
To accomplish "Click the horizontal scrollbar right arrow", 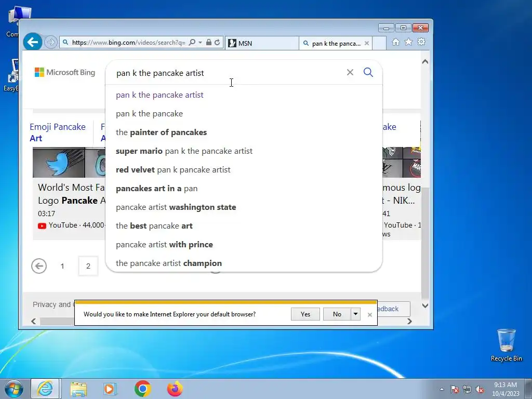I will (409, 321).
